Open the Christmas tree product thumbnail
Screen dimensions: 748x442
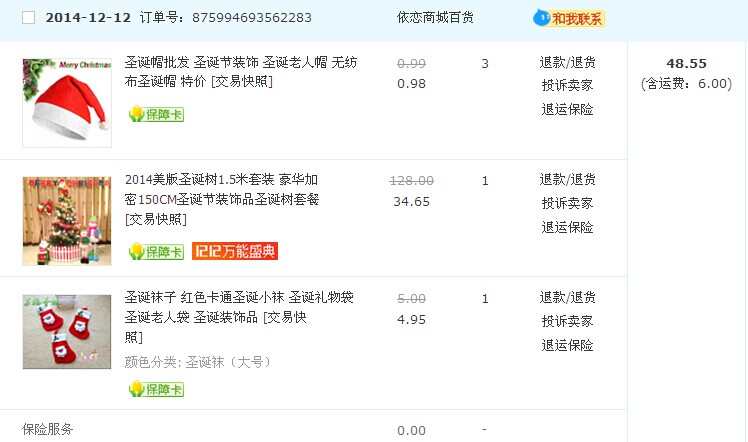67,221
